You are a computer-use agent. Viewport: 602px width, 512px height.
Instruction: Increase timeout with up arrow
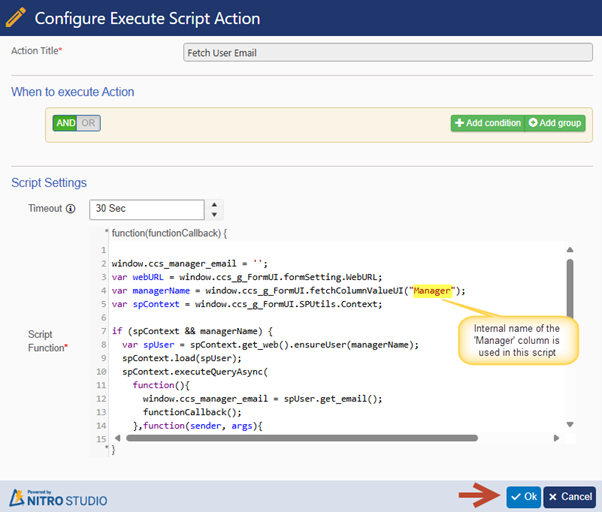coord(215,205)
